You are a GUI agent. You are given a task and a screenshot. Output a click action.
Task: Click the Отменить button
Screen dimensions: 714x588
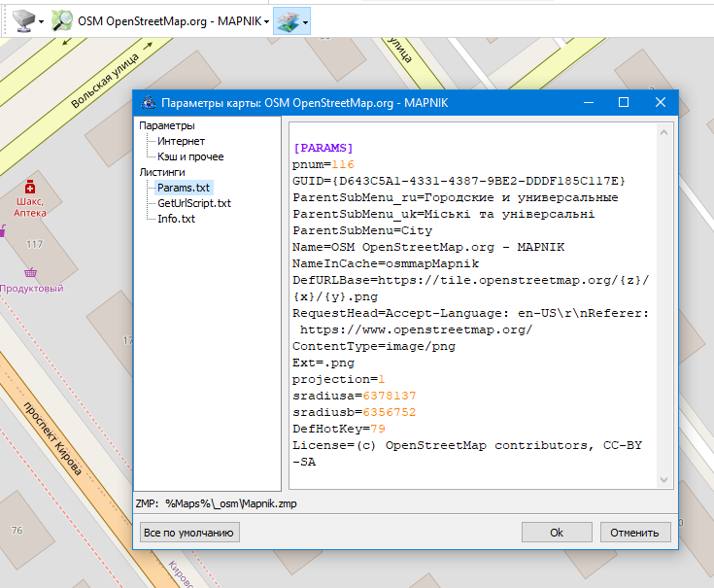[x=635, y=532]
